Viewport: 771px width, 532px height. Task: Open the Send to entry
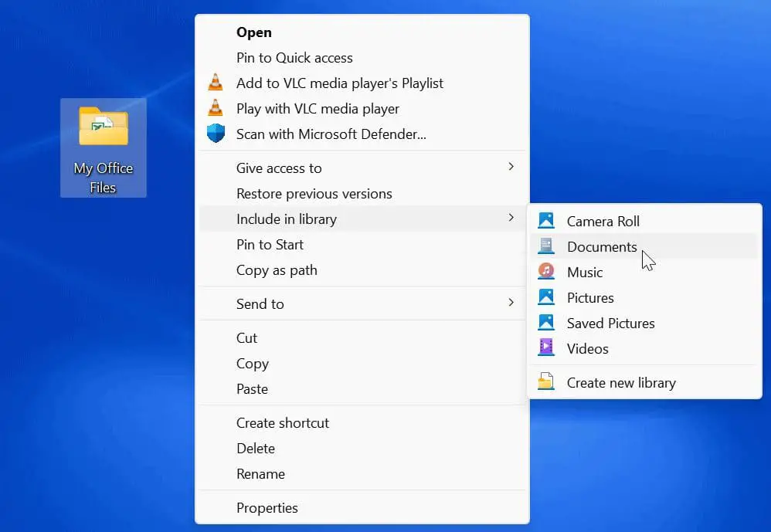click(362, 304)
